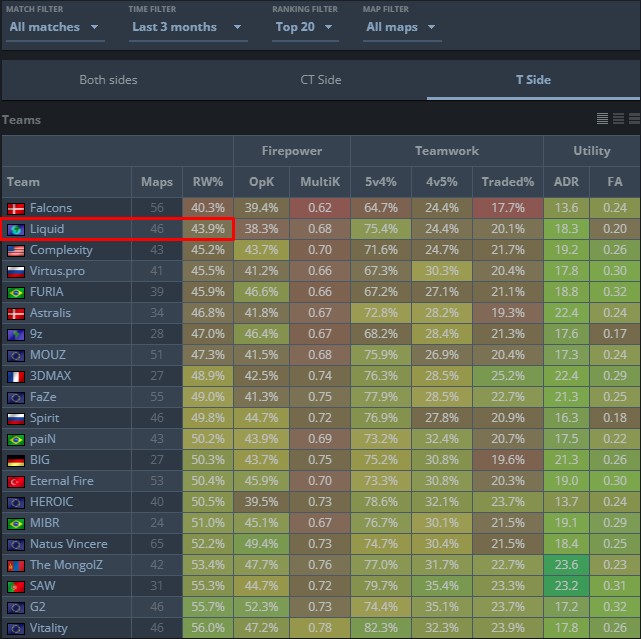Open the Liquid team link
The image size is (641, 639).
pyautogui.click(x=47, y=229)
